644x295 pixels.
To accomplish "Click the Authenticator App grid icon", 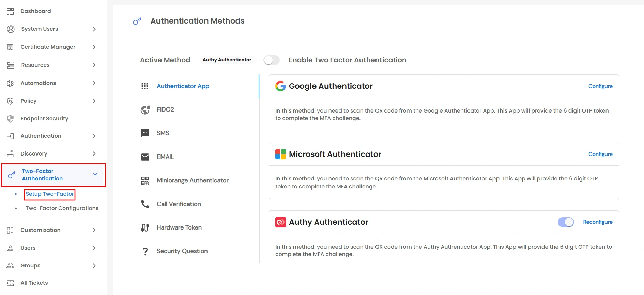I will click(x=145, y=86).
